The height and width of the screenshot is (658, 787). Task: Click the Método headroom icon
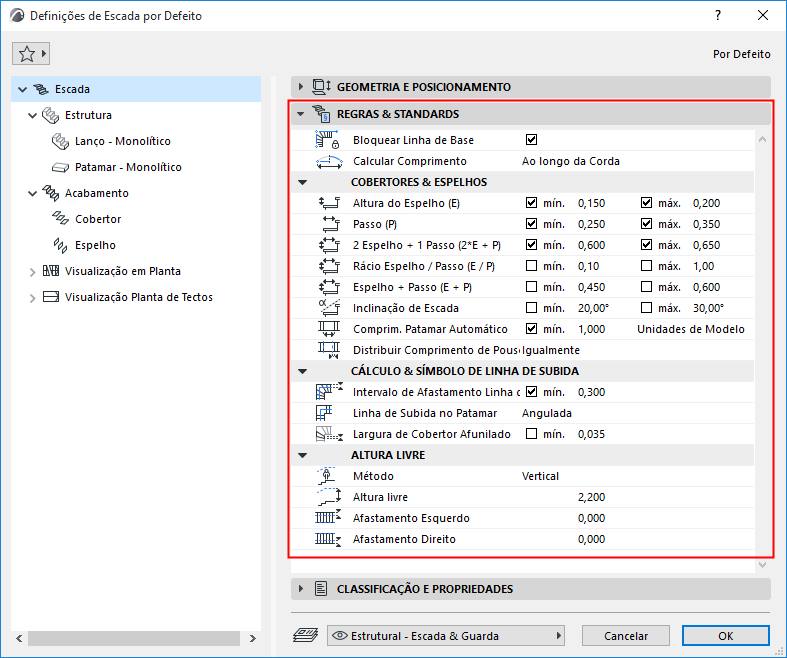coord(327,476)
